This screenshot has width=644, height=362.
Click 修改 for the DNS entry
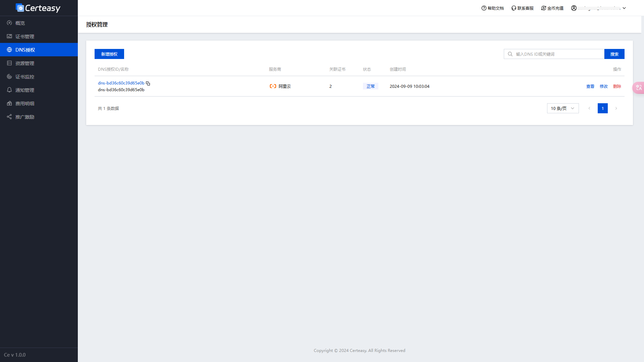tap(604, 86)
